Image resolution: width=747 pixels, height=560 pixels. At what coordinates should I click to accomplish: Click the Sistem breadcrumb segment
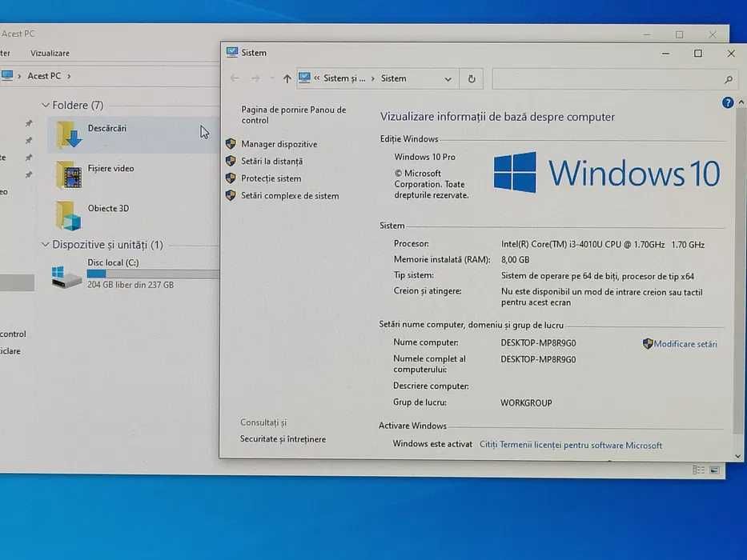click(x=393, y=78)
